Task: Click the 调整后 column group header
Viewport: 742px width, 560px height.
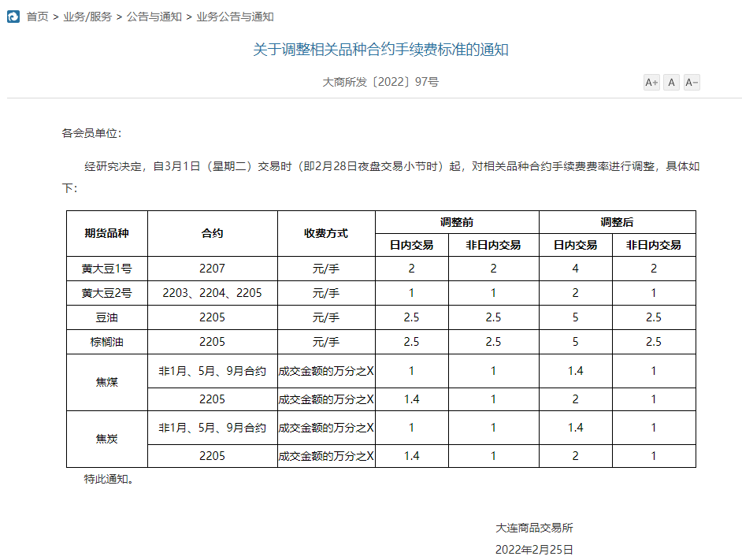Action: point(617,222)
